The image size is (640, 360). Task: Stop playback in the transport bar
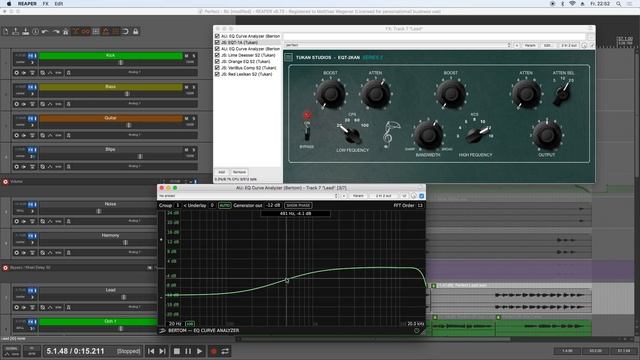(177, 351)
